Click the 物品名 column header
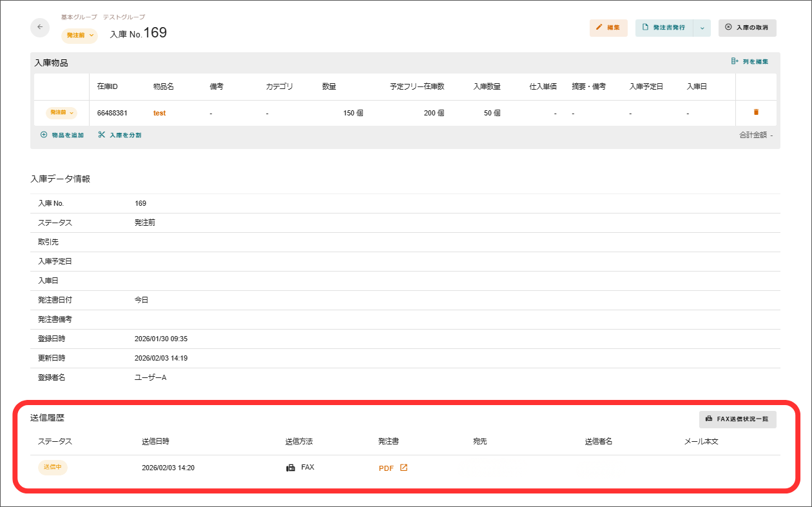Viewport: 812px width, 507px height. pos(164,86)
